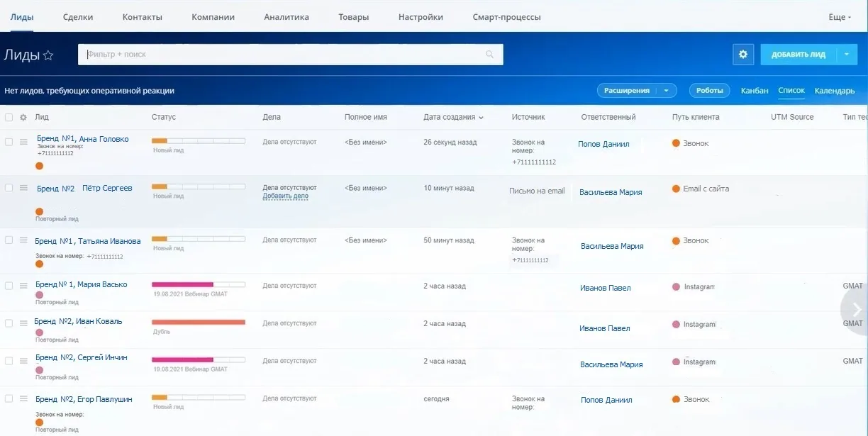Open the dropdown arrow beside Добавить лид

(847, 55)
